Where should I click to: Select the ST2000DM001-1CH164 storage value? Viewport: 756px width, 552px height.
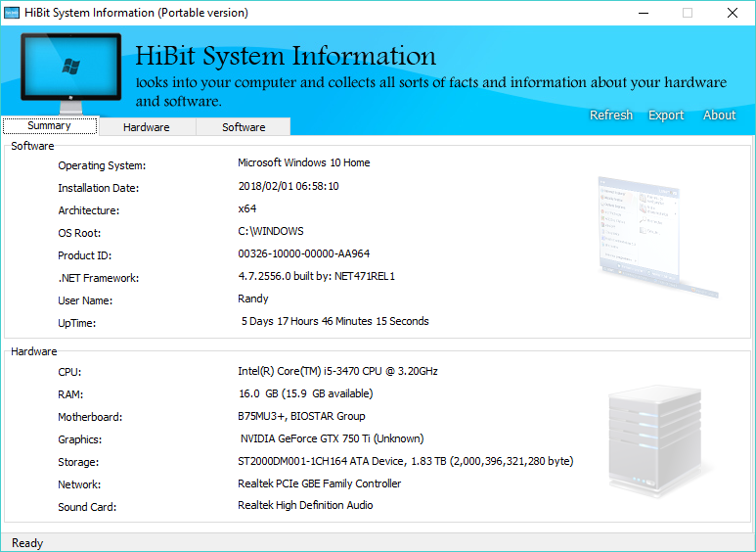point(406,461)
